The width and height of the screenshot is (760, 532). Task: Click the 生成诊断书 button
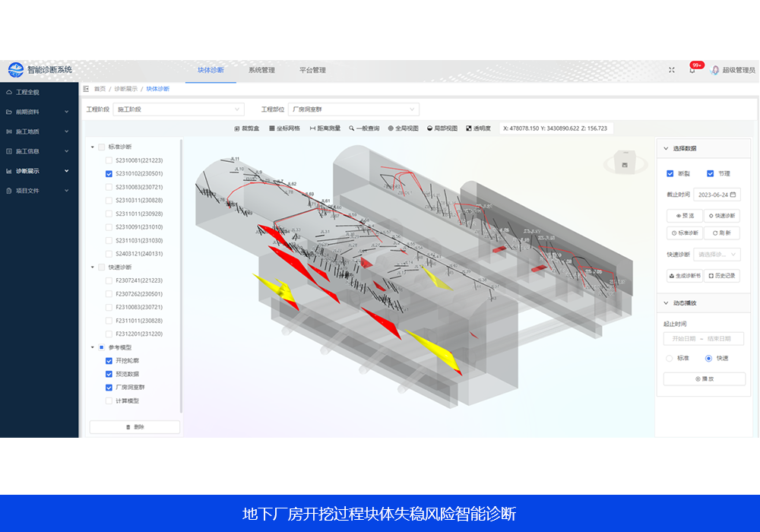point(683,276)
